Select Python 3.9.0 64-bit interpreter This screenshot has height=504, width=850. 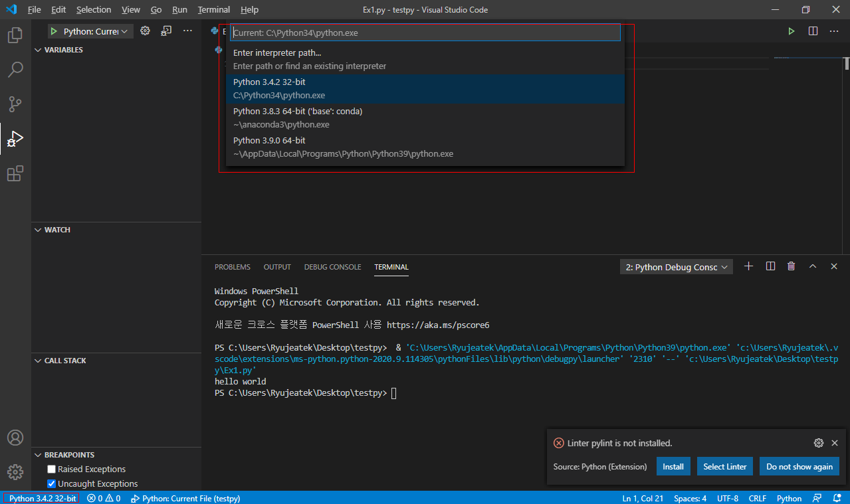click(425, 147)
